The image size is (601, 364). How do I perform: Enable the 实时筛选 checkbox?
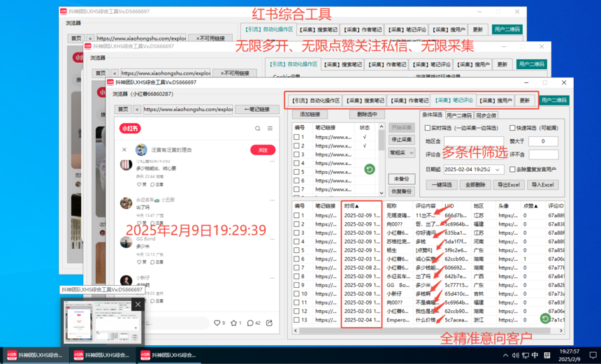pos(428,128)
